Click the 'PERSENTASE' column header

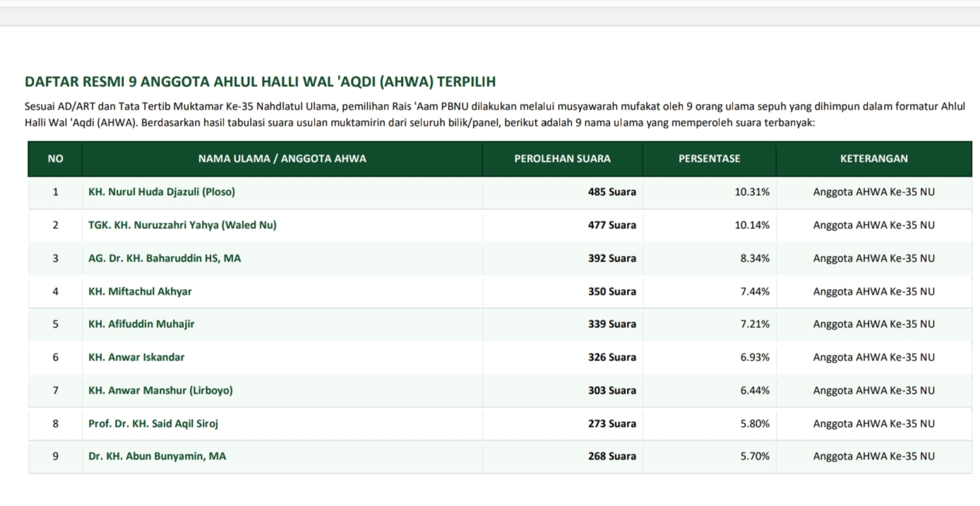click(710, 159)
